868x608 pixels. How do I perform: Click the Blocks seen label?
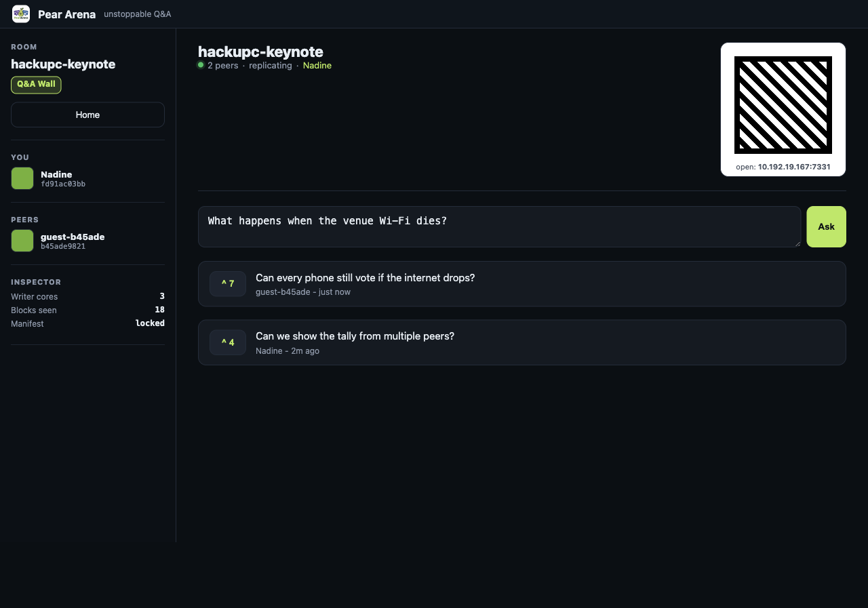click(34, 310)
